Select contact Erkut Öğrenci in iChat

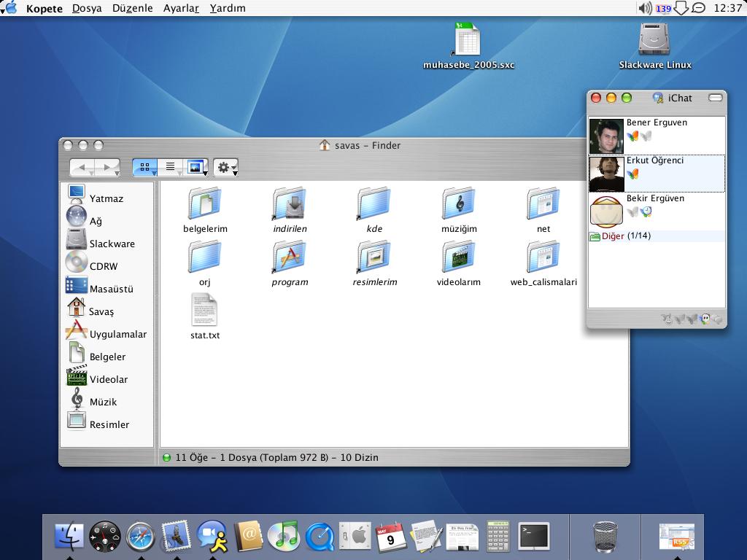657,174
